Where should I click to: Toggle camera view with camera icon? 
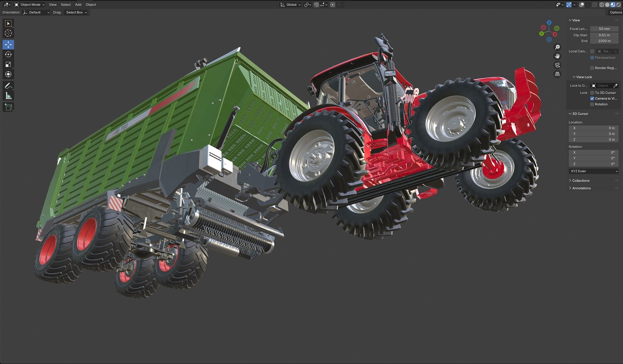[557, 65]
